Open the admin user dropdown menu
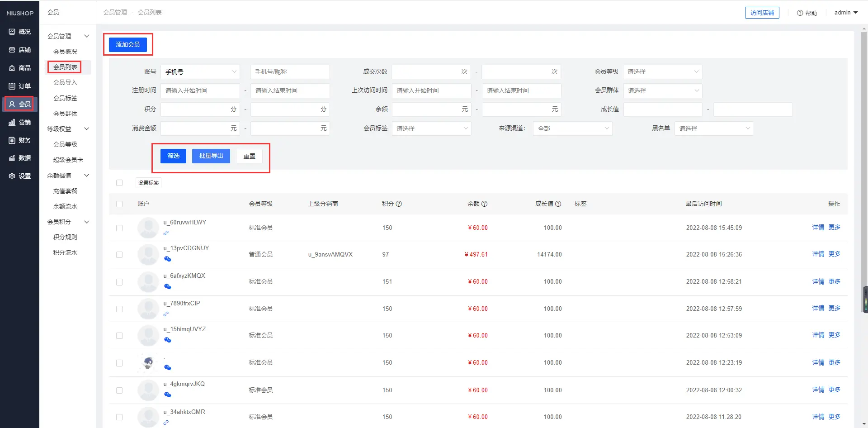The width and height of the screenshot is (868, 428). click(846, 13)
